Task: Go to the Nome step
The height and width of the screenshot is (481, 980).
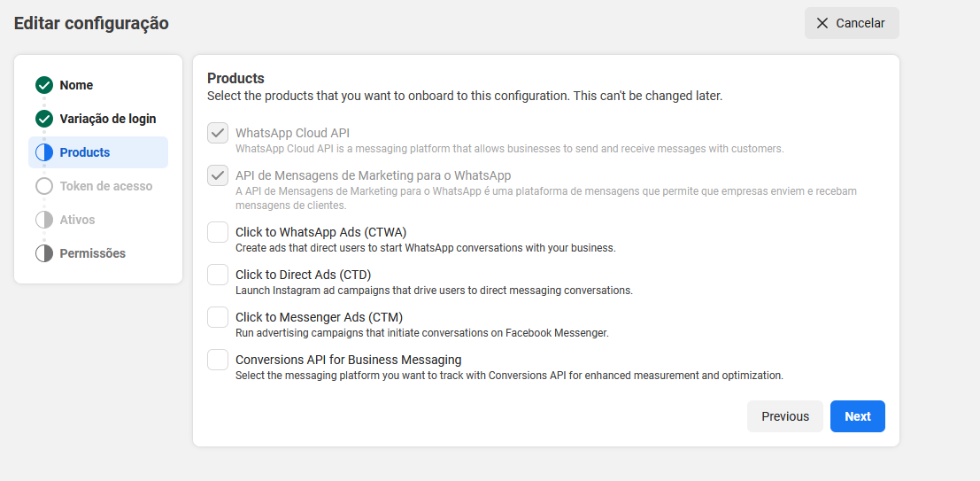Action: pyautogui.click(x=76, y=85)
